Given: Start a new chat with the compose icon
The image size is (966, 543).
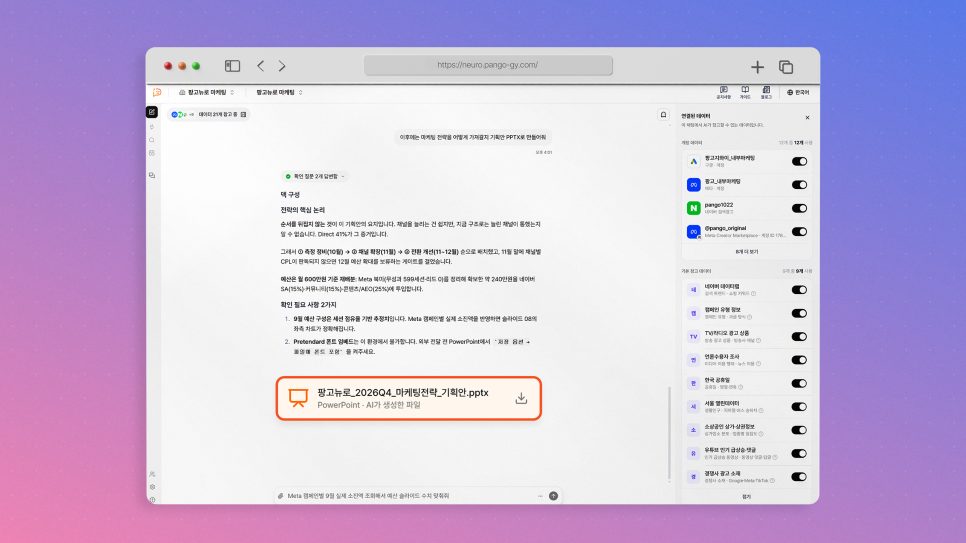Looking at the screenshot, I should (152, 112).
